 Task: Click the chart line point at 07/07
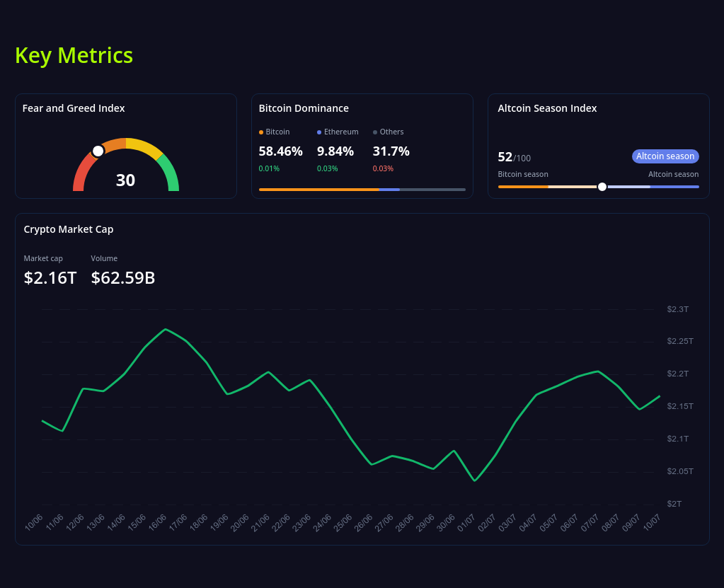[598, 371]
